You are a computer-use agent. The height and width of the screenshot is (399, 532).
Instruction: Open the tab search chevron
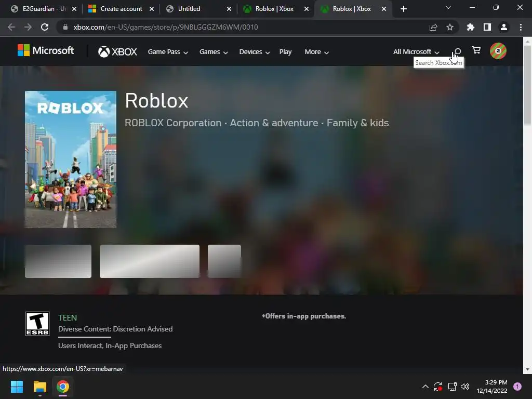448,7
